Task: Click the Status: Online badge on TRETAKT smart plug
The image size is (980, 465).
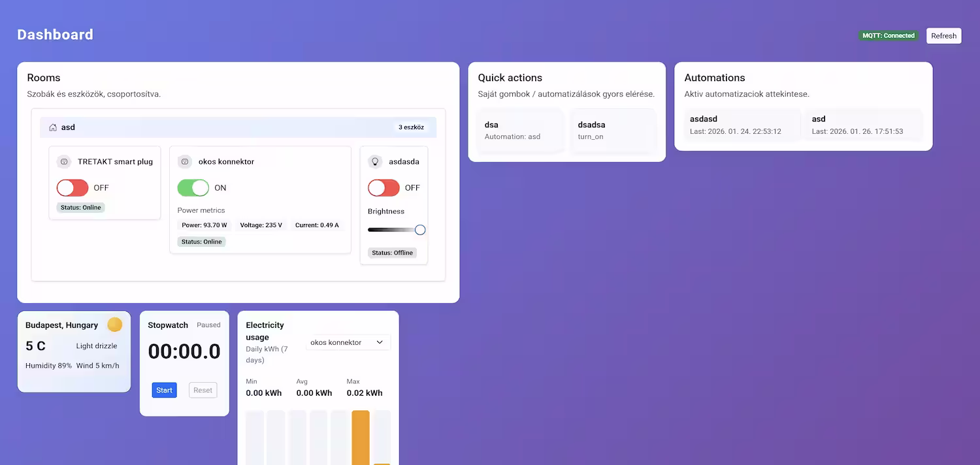Action: 80,207
